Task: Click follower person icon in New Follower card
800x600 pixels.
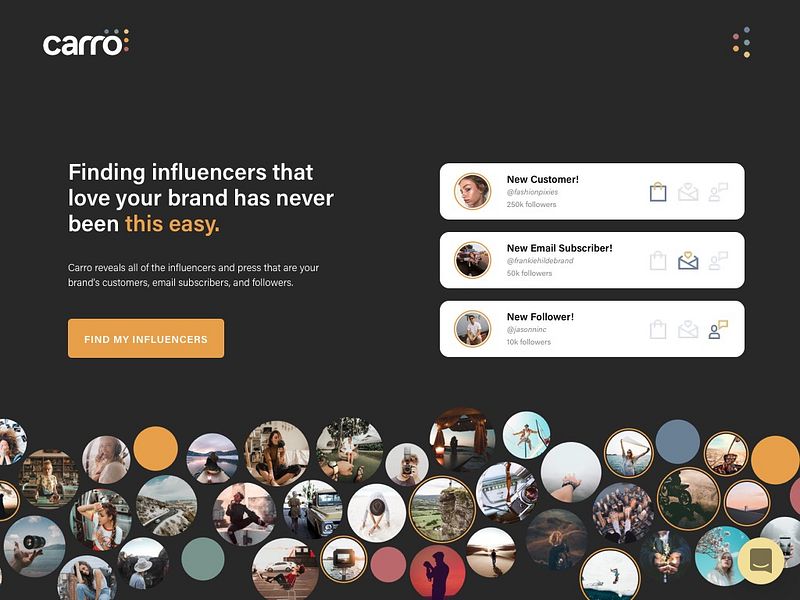Action: (x=718, y=330)
